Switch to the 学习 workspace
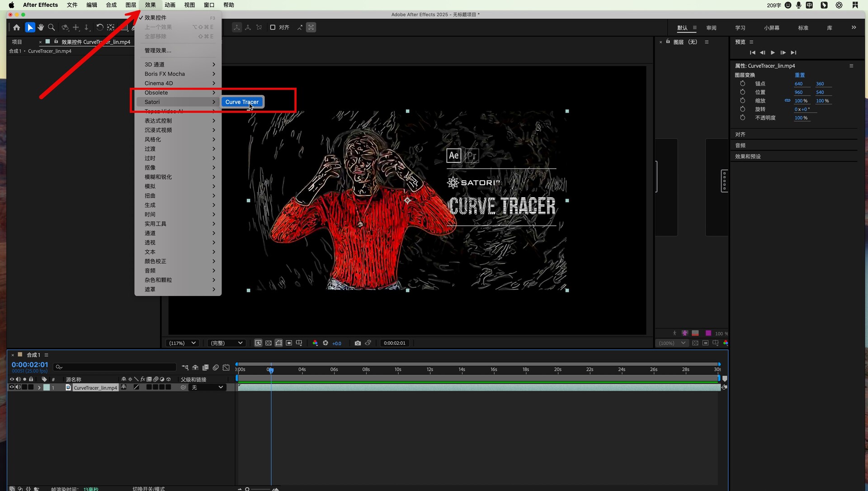 coord(740,28)
